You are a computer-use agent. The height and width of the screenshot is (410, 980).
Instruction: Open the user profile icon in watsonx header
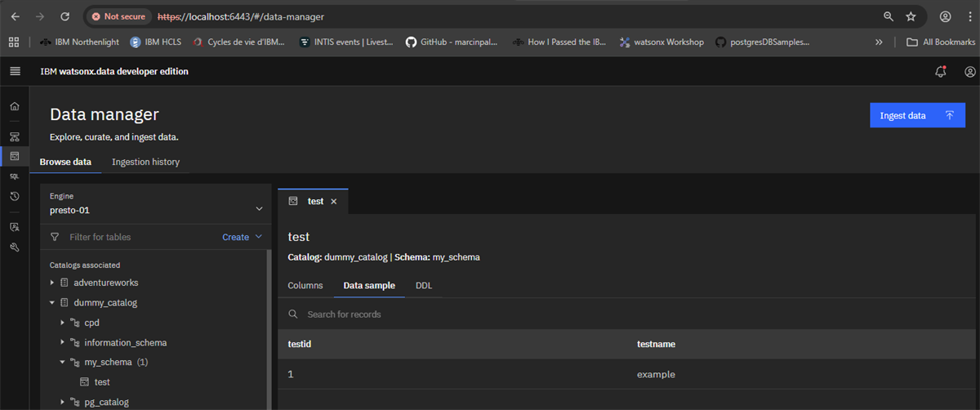(969, 72)
